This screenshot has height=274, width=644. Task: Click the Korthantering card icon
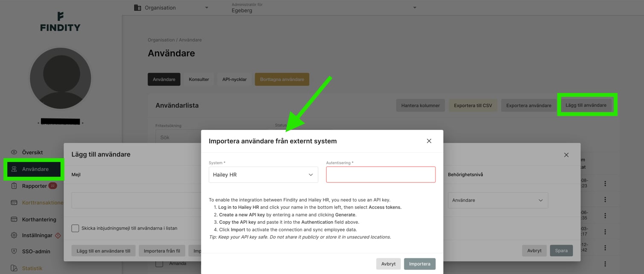pyautogui.click(x=14, y=219)
